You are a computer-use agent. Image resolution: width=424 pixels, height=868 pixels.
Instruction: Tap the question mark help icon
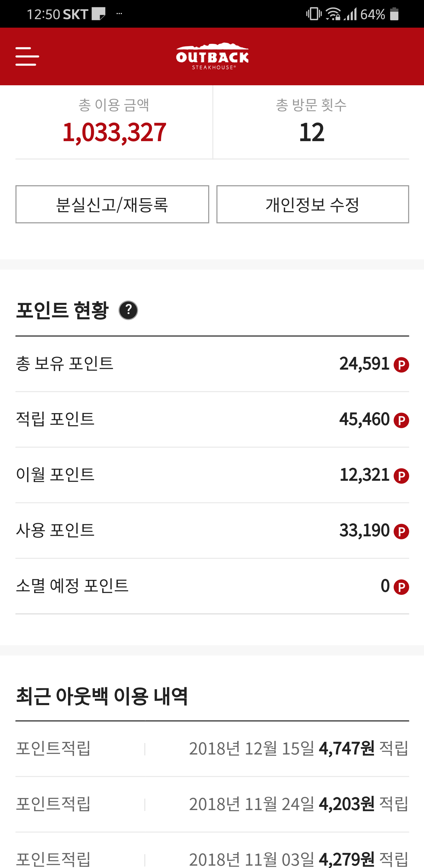[x=128, y=310]
